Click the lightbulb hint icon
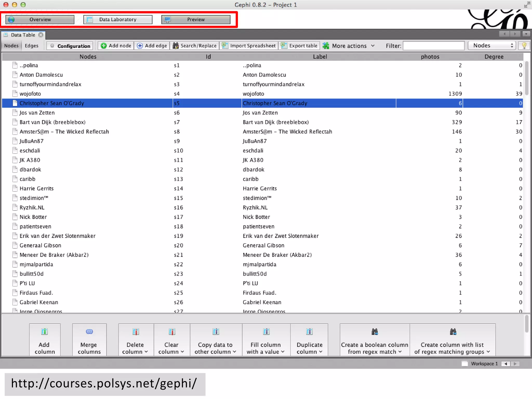Image resolution: width=532 pixels, height=399 pixels. click(x=524, y=46)
